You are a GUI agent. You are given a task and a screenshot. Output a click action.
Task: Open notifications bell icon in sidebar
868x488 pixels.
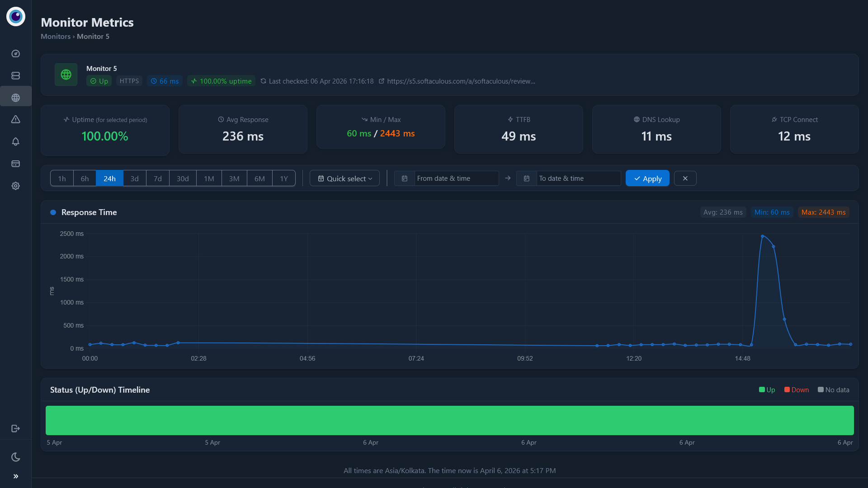[x=15, y=141]
